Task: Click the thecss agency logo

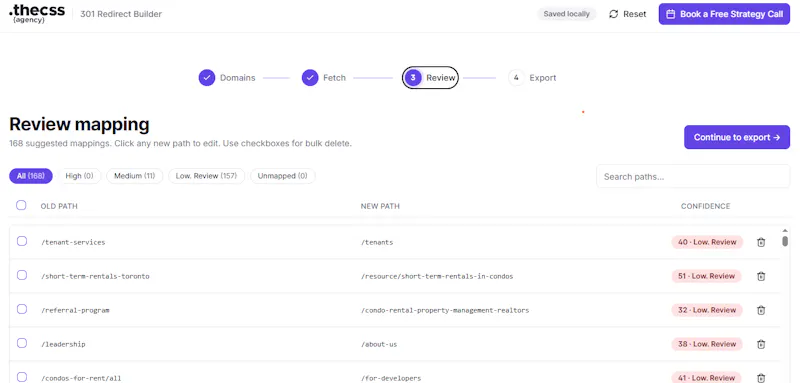Action: [37, 14]
